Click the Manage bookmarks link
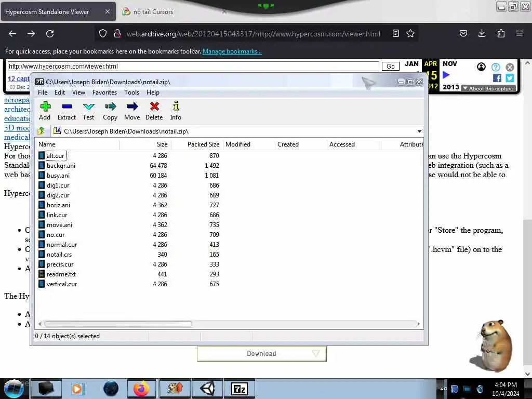Image resolution: width=532 pixels, height=399 pixels. pyautogui.click(x=232, y=51)
